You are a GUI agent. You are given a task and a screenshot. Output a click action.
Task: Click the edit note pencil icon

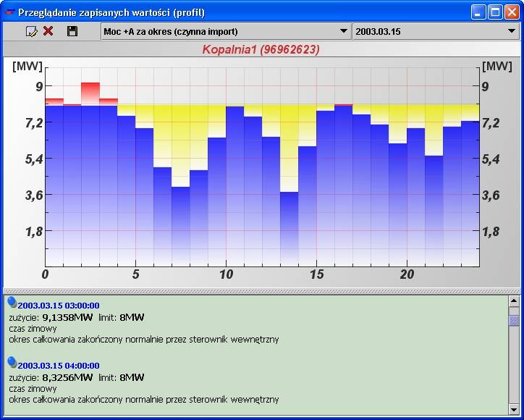coord(31,31)
